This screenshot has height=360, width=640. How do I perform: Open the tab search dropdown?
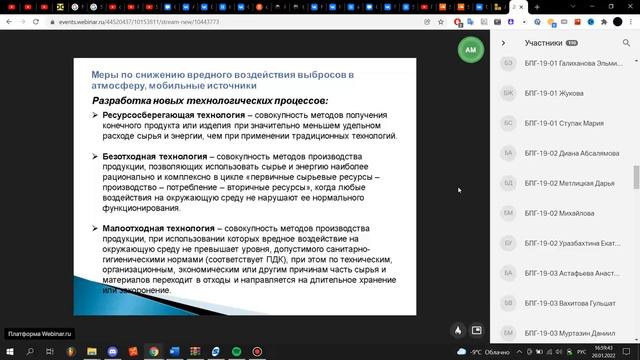click(573, 7)
